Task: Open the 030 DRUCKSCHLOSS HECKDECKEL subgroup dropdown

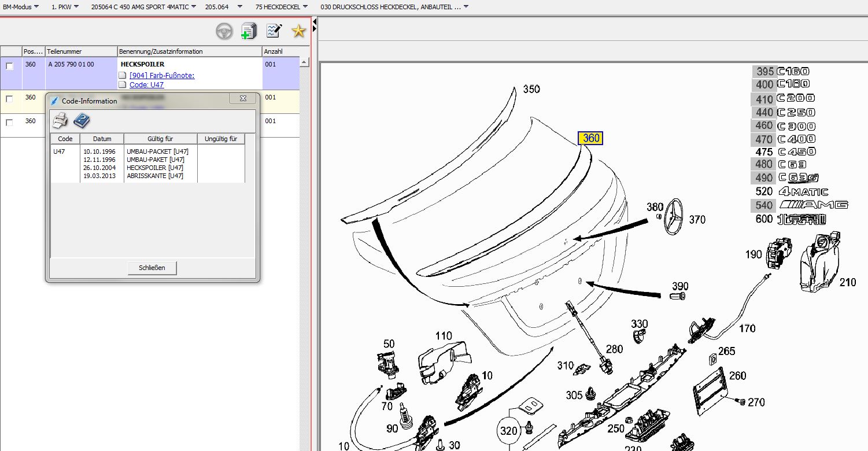Action: click(x=394, y=7)
